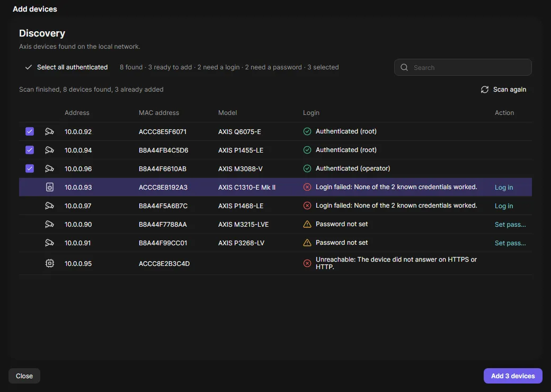Image resolution: width=551 pixels, height=392 pixels.
Task: Click warning triangle icon for AXIS M3215-LVE
Action: click(x=307, y=224)
